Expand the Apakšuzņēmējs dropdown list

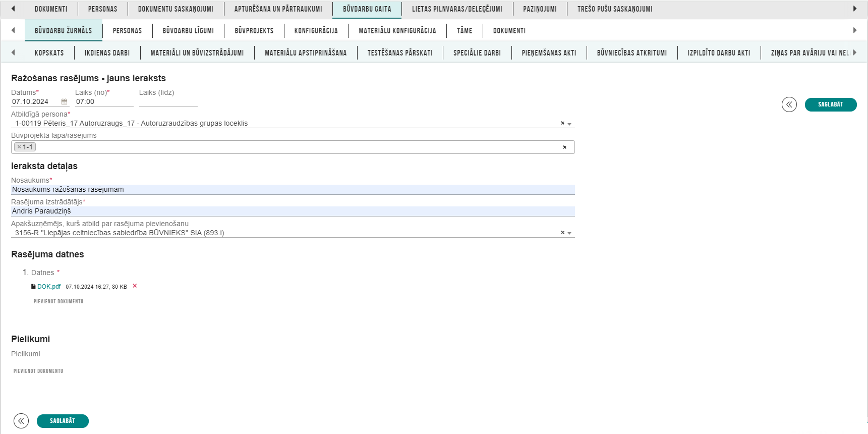569,234
